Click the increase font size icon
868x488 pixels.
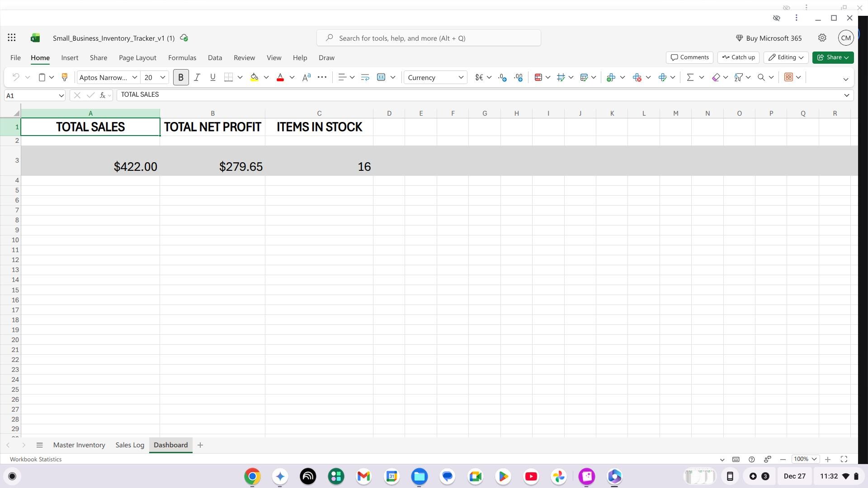306,78
